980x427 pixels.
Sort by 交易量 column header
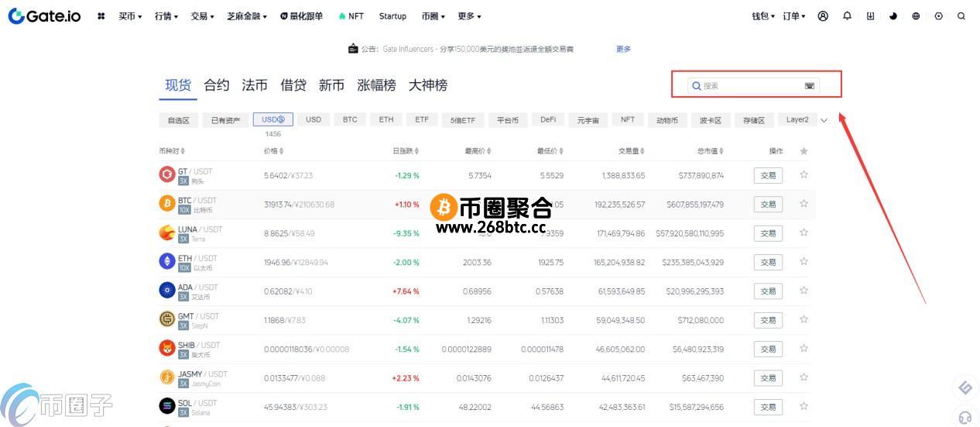632,151
